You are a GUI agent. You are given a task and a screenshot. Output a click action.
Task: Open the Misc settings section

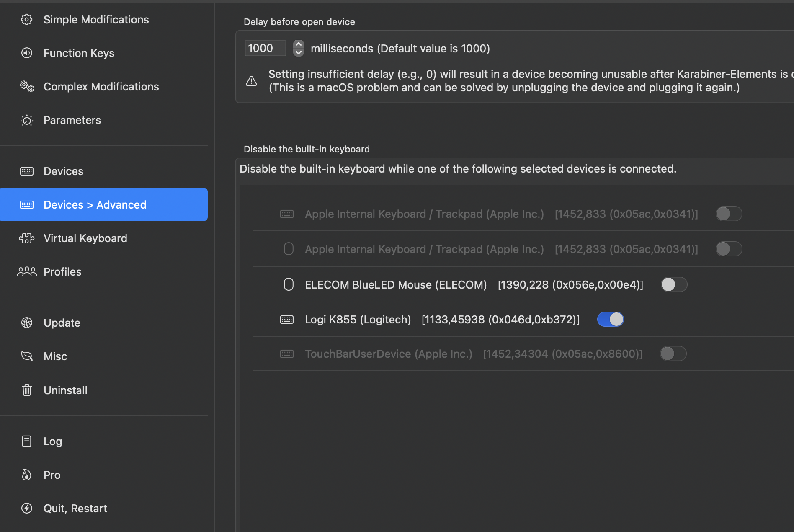pos(55,356)
